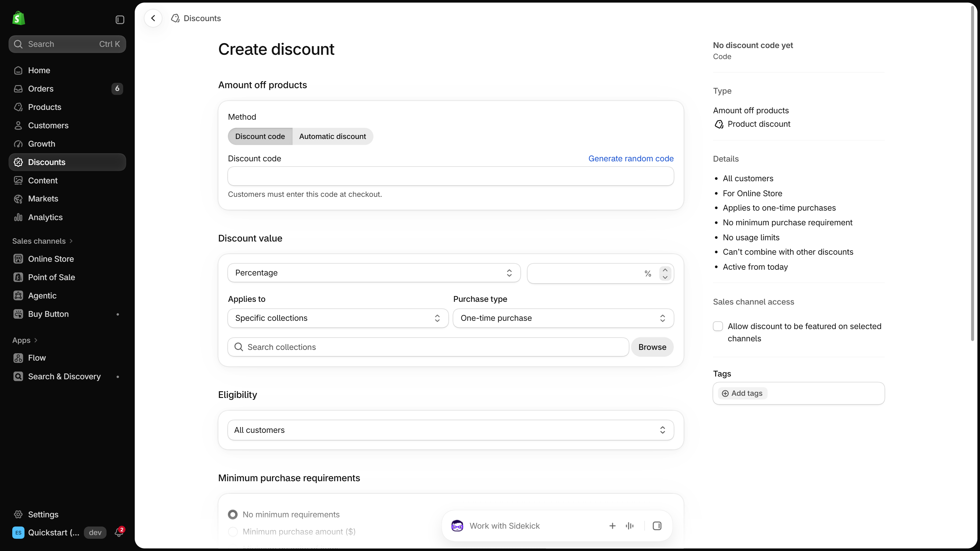Screen dimensions: 980x551
Task: Click the Agentic channel icon
Action: (x=18, y=295)
